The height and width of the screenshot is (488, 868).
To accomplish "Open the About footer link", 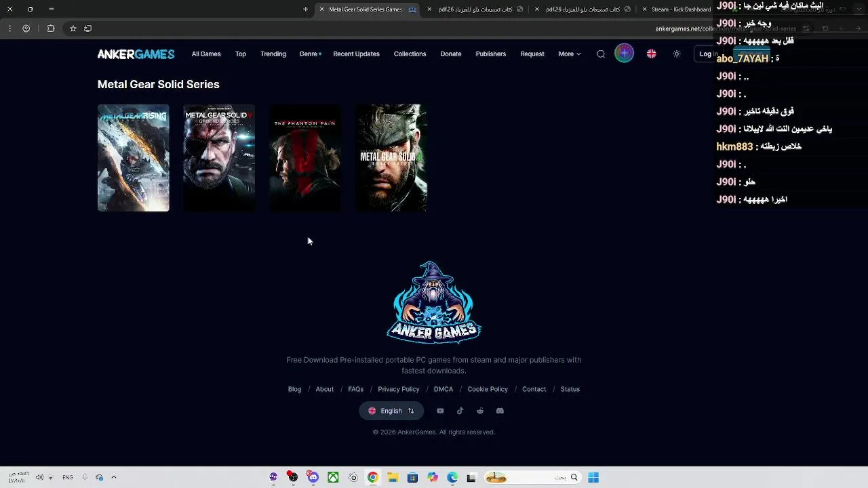I will [x=325, y=389].
